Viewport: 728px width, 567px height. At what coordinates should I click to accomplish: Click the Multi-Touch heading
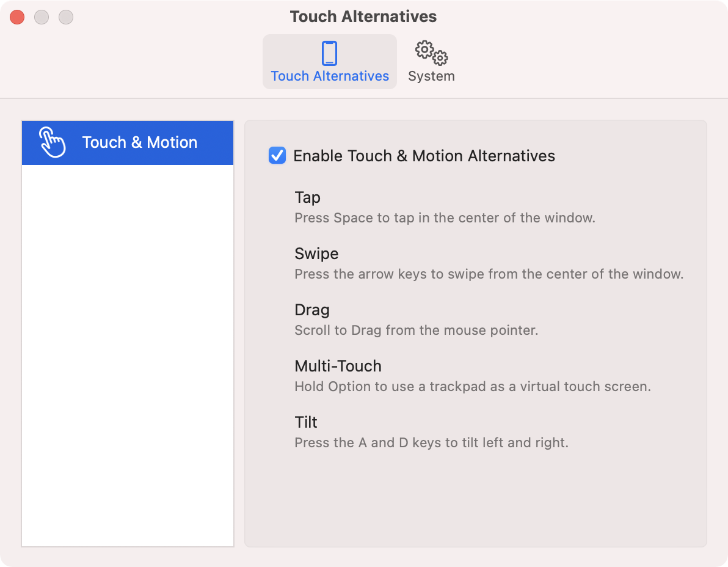tap(338, 366)
